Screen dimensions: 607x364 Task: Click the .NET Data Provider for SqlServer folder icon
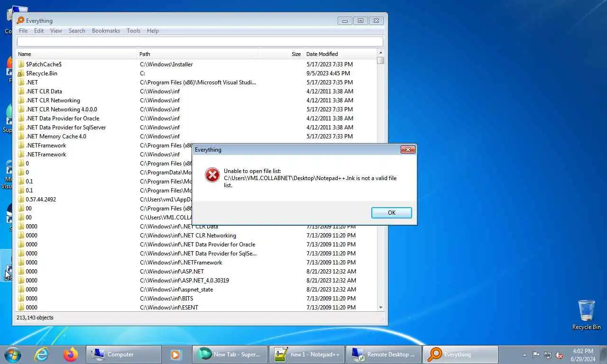[x=21, y=127]
